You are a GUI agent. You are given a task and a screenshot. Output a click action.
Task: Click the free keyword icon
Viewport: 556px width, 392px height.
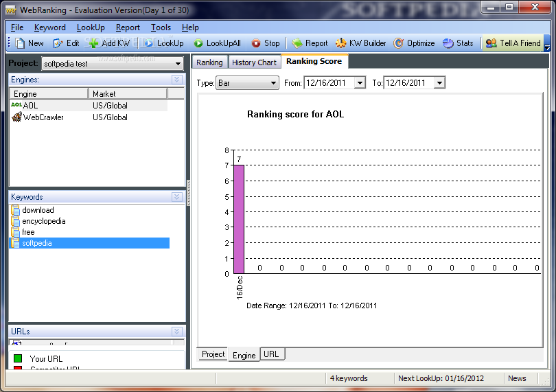pyautogui.click(x=15, y=232)
